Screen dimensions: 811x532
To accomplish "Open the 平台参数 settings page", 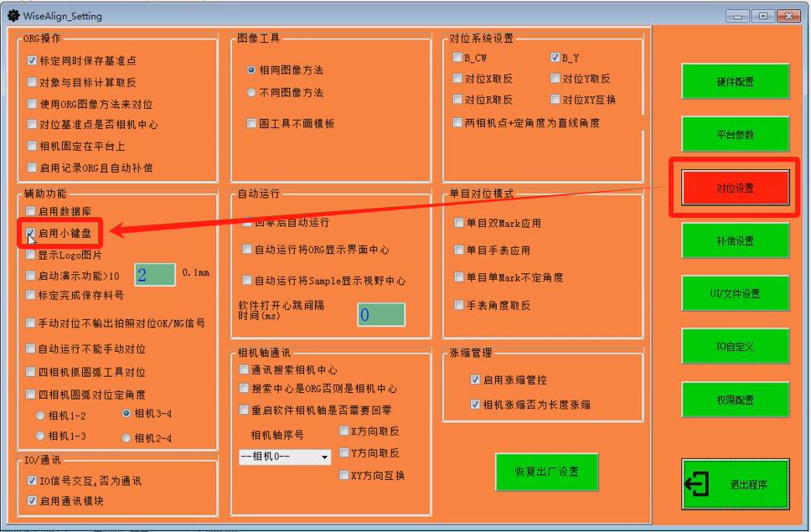I will point(735,134).
